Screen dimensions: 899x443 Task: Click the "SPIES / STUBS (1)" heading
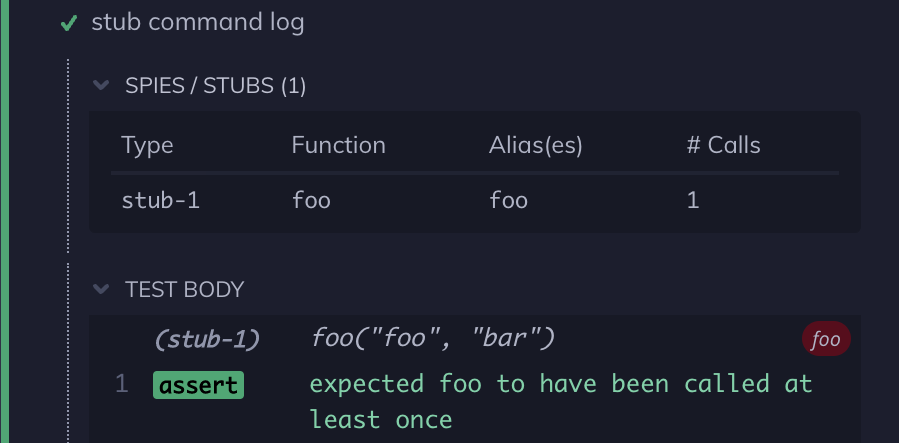(x=215, y=86)
